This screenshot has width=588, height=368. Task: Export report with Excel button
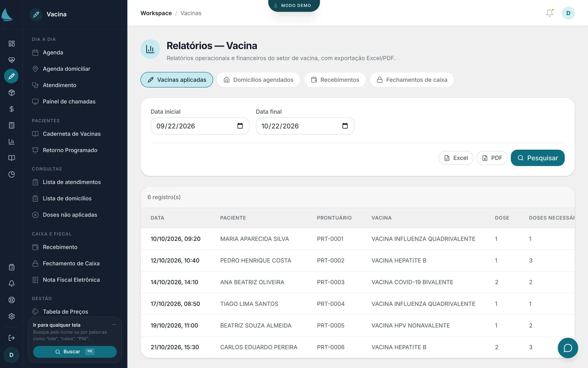(456, 158)
